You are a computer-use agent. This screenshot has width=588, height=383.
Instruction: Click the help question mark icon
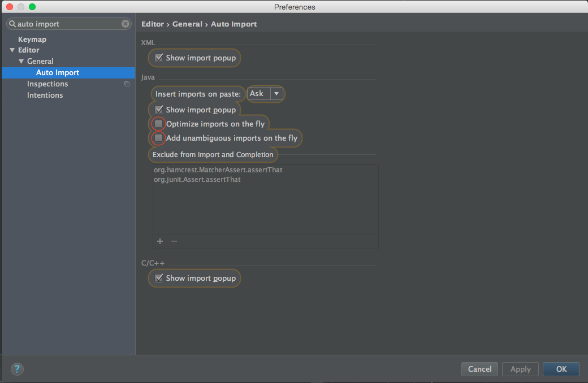(17, 369)
